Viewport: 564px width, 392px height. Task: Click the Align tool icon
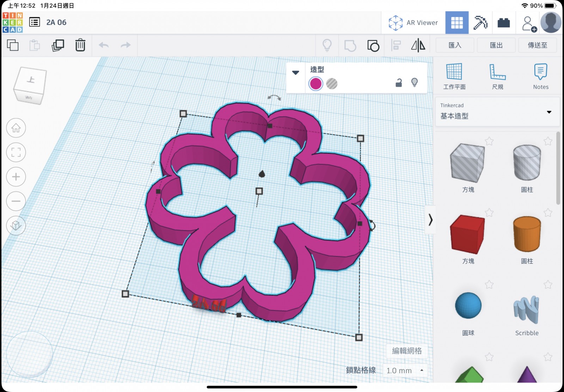point(396,45)
